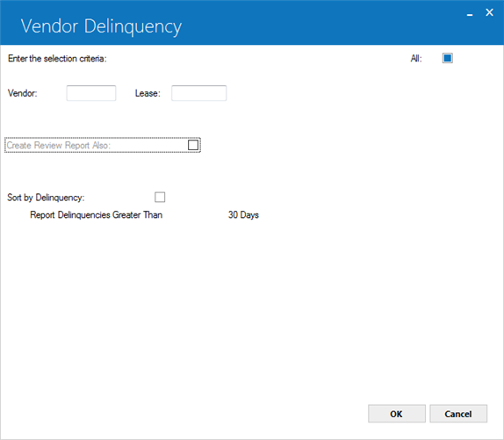Click the "All:" label text
The width and height of the screenshot is (504, 440).
coord(416,59)
